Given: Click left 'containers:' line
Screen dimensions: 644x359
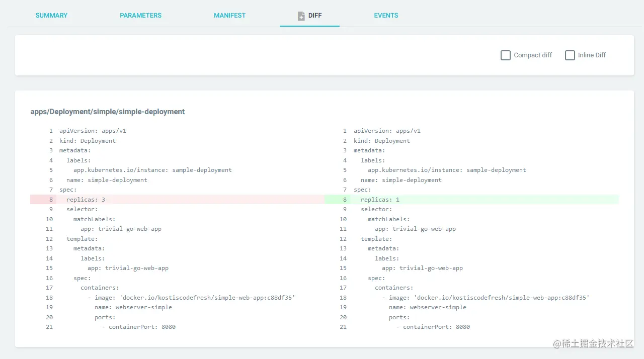Looking at the screenshot, I should tap(100, 288).
